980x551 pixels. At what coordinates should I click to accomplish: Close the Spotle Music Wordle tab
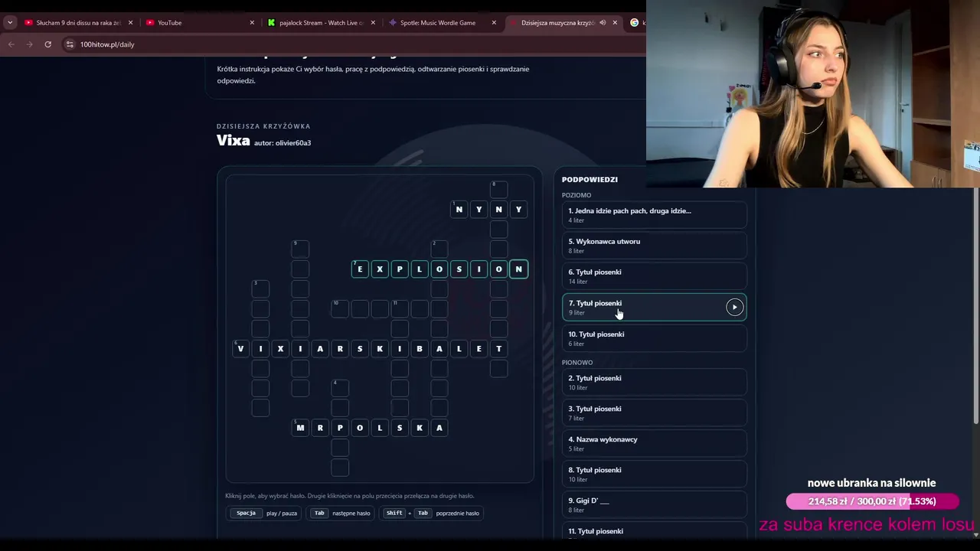coord(494,23)
